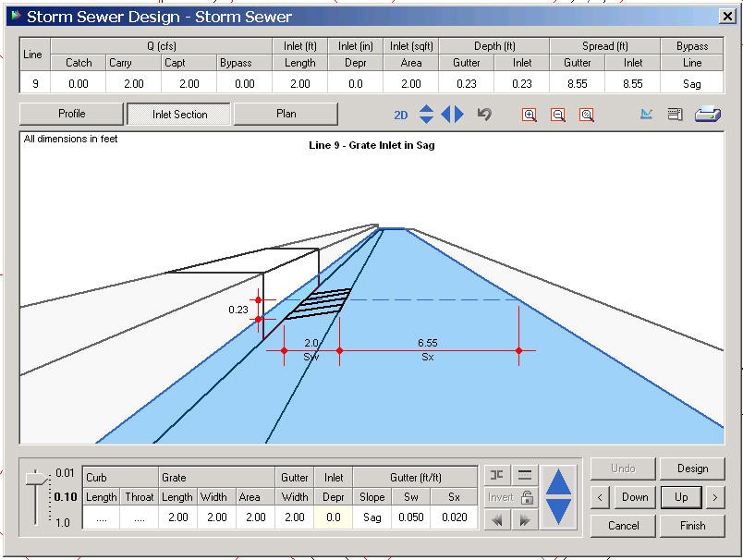Screen dimensions: 743x560
Task: Reset view with the undo arrow icon
Action: pos(484,115)
